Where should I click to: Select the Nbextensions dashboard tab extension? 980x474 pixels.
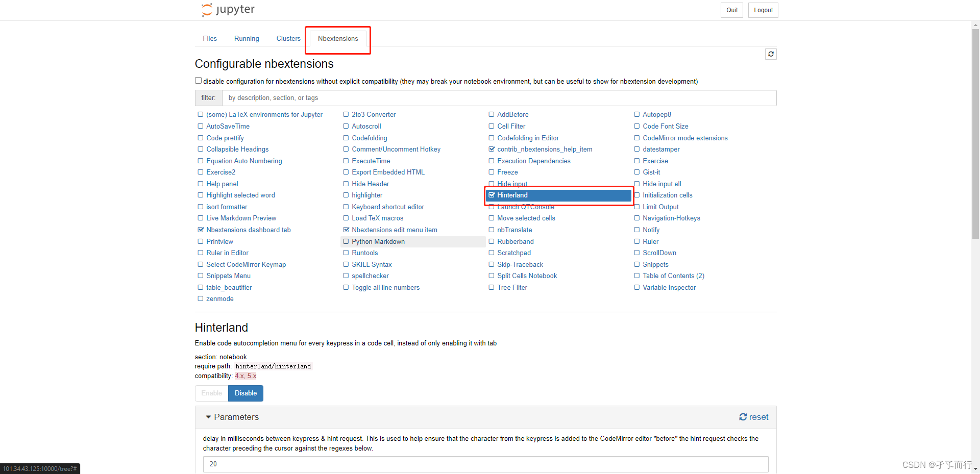(248, 230)
